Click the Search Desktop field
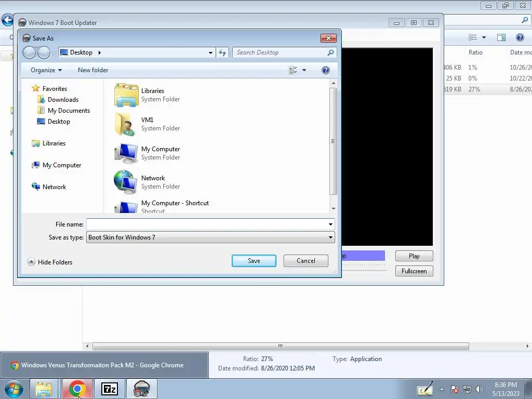Viewport: 532px width, 399px height. pos(280,52)
